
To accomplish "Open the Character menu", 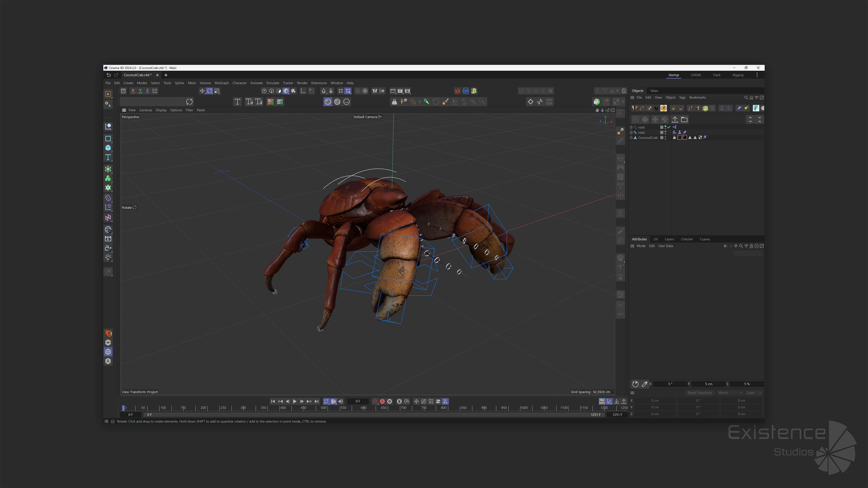I will [x=240, y=83].
